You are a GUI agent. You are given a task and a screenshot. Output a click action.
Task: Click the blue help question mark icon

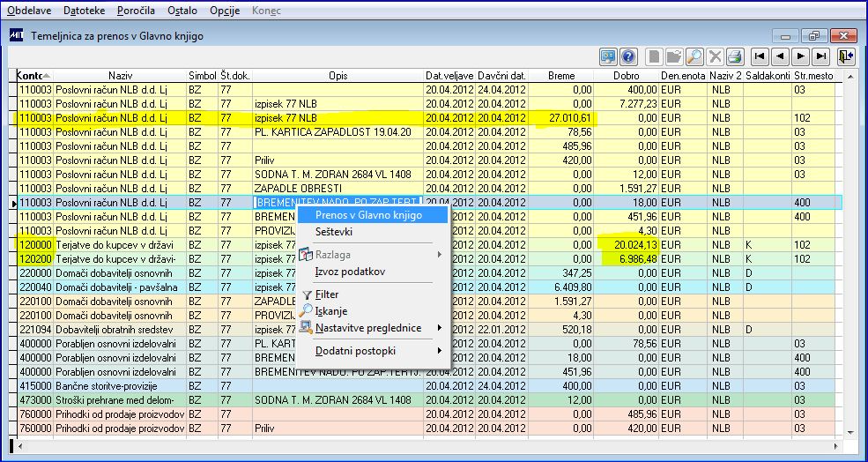point(628,56)
